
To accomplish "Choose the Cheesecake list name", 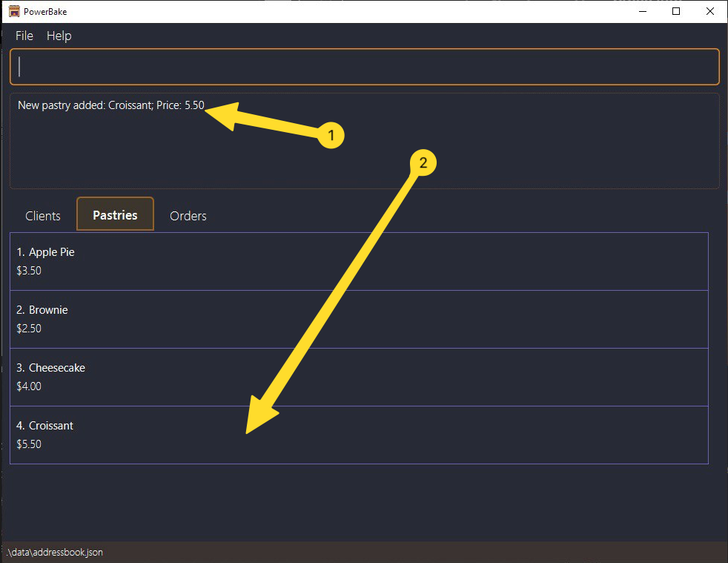I will [x=57, y=368].
